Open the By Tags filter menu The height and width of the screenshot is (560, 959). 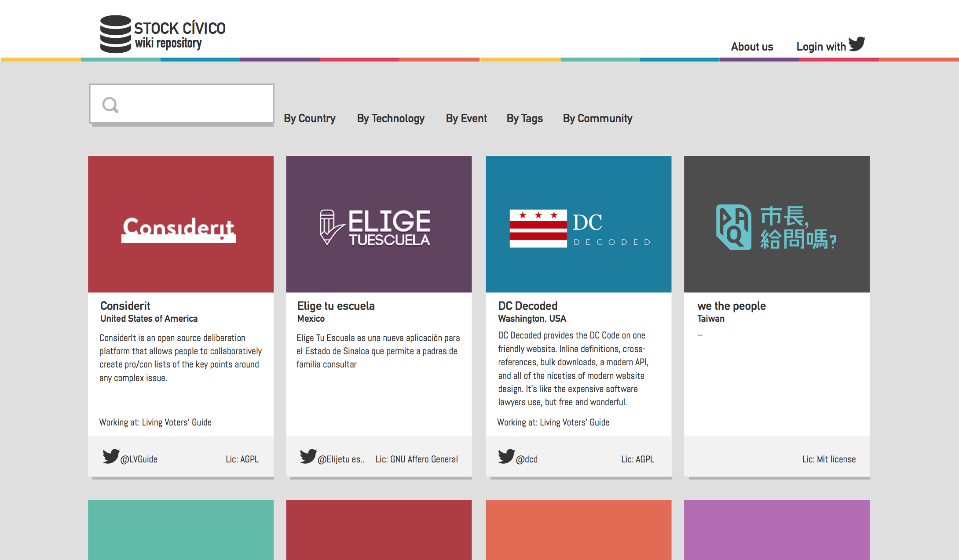525,118
